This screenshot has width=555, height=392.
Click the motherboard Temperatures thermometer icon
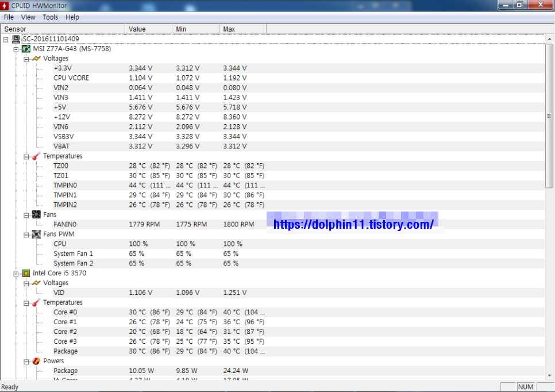[x=36, y=156]
